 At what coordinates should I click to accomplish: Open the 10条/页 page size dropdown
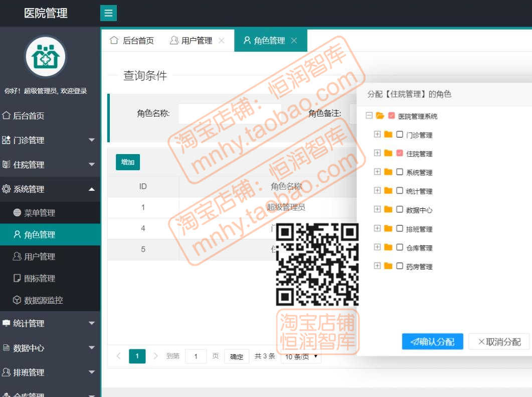(x=300, y=356)
